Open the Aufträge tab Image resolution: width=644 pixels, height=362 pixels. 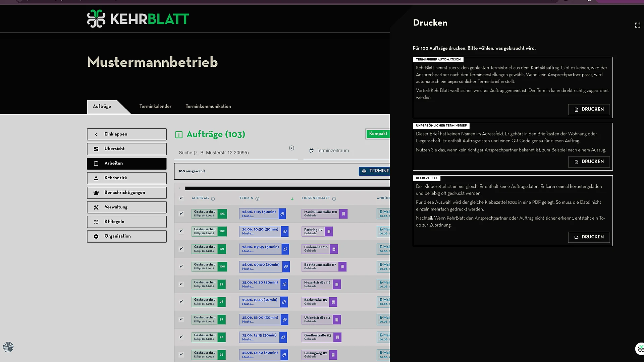click(x=102, y=107)
